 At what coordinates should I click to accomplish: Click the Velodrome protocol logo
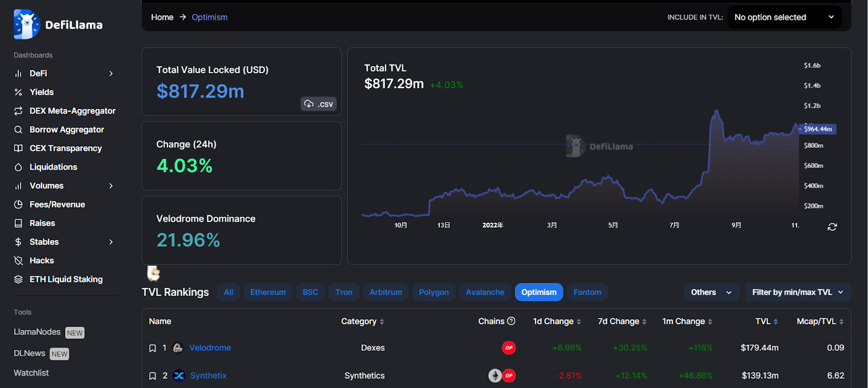pyautogui.click(x=178, y=348)
